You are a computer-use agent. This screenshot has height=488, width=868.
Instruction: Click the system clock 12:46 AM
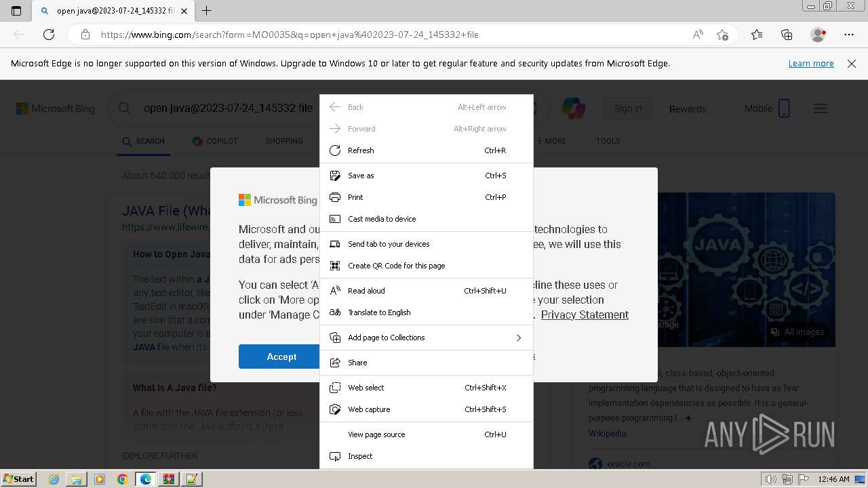[833, 479]
